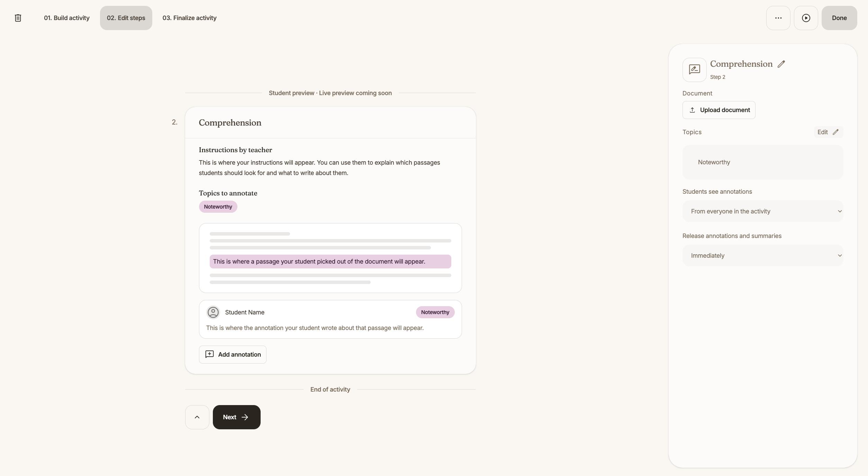Click the trash delete icon
Viewport: 868px width, 476px height.
18,18
